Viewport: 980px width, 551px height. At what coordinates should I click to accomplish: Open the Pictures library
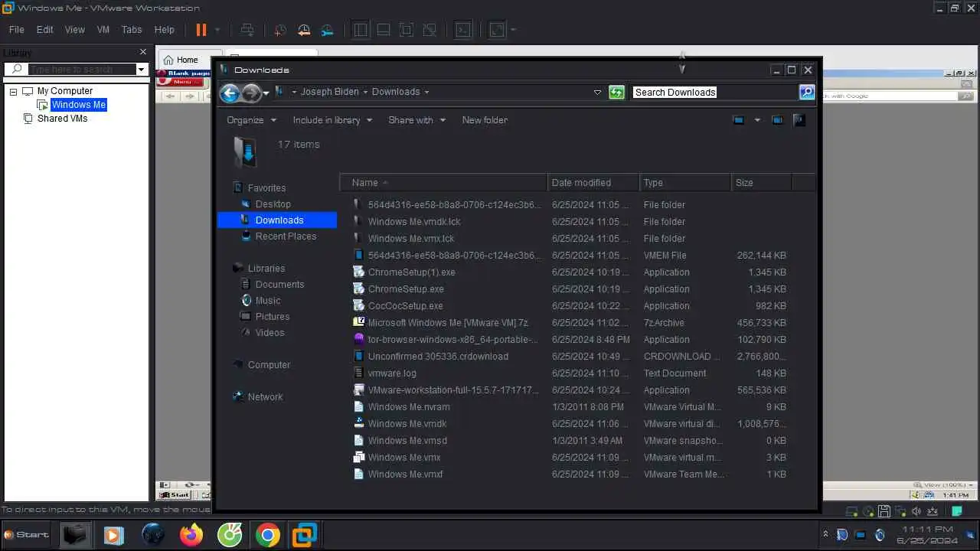click(x=272, y=317)
